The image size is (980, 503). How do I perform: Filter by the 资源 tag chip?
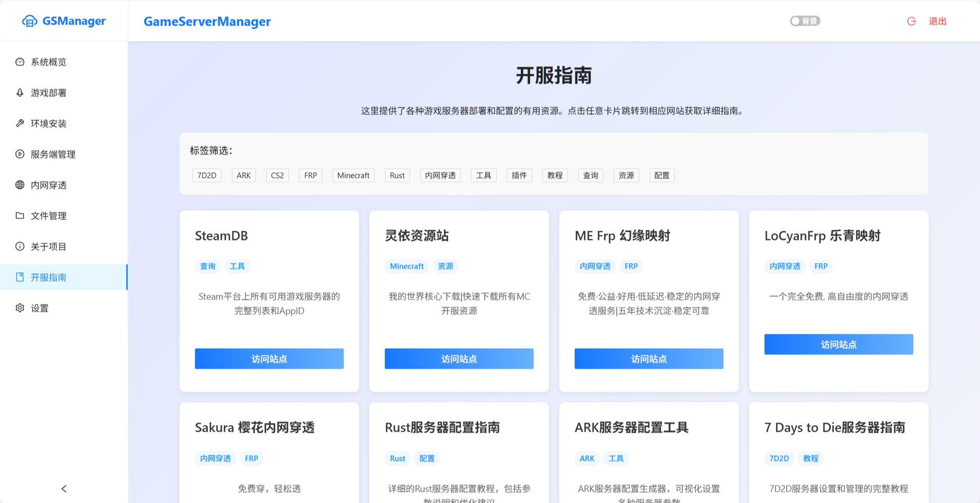click(626, 175)
